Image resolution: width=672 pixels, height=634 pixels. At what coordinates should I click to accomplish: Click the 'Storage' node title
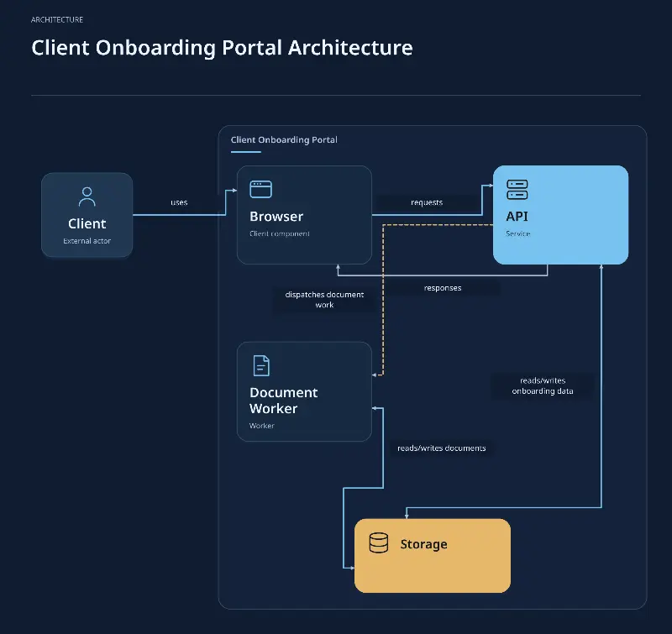[424, 544]
